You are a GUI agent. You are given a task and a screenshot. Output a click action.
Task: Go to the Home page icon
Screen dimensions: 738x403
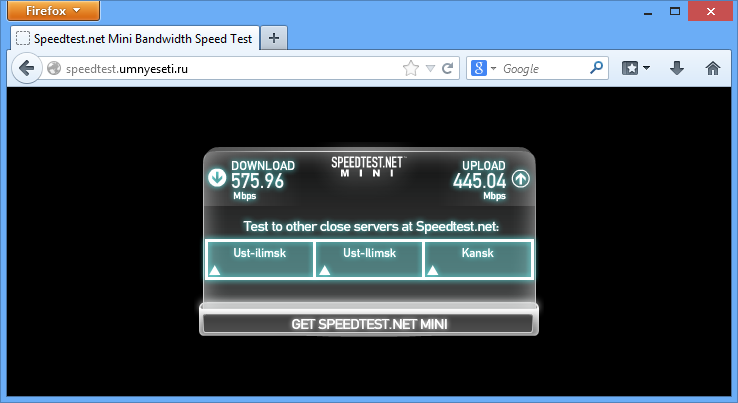click(x=713, y=69)
